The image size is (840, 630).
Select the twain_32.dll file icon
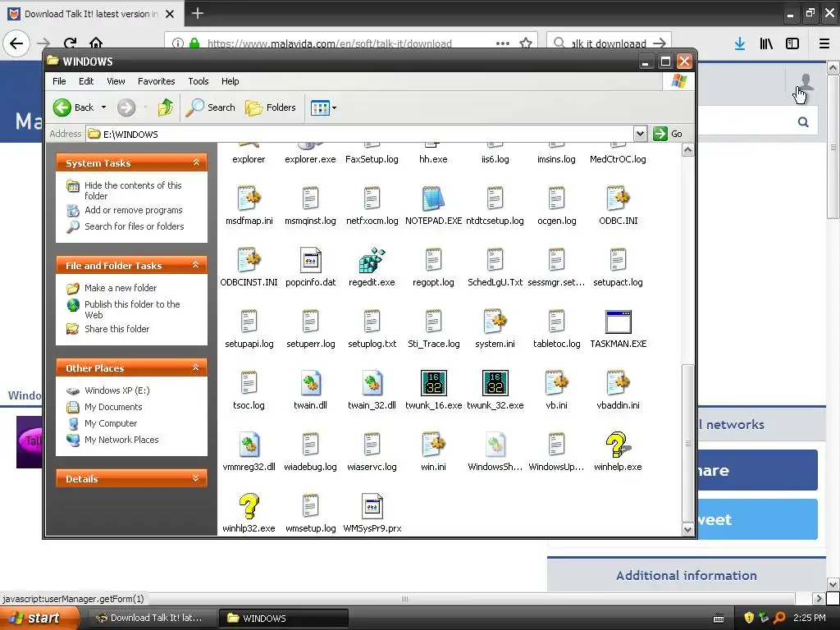[372, 383]
